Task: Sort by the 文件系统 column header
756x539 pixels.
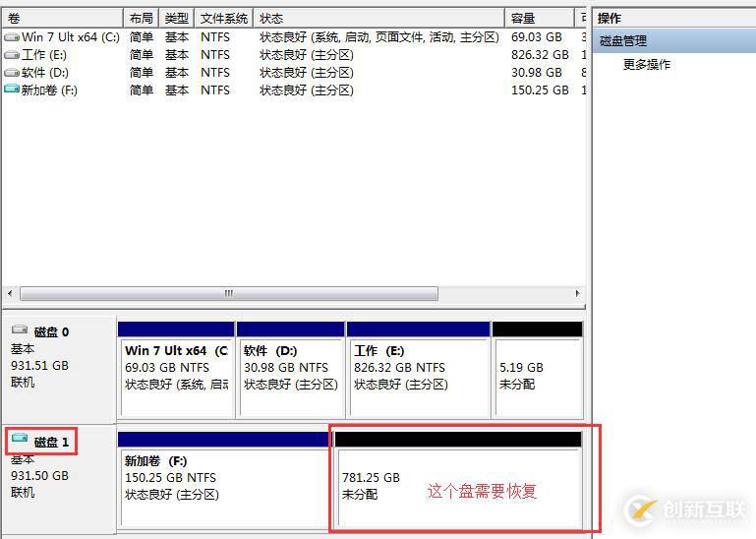Action: tap(224, 19)
